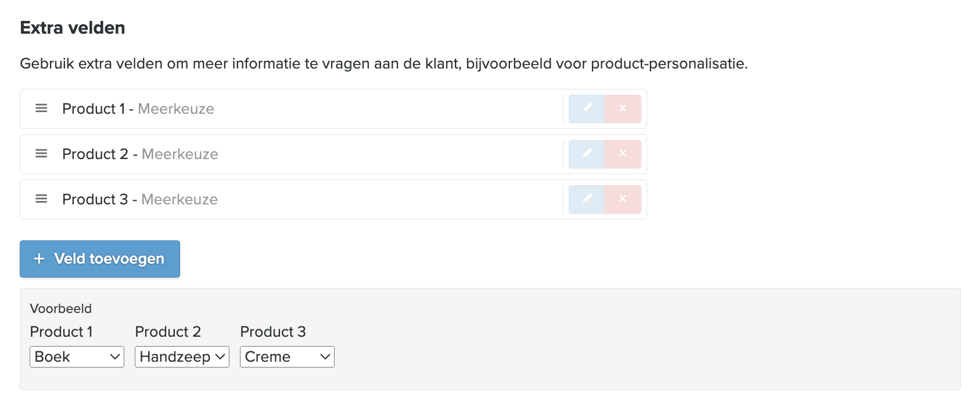Image resolution: width=980 pixels, height=407 pixels.
Task: Remove the Product 2 extra field
Action: [623, 154]
